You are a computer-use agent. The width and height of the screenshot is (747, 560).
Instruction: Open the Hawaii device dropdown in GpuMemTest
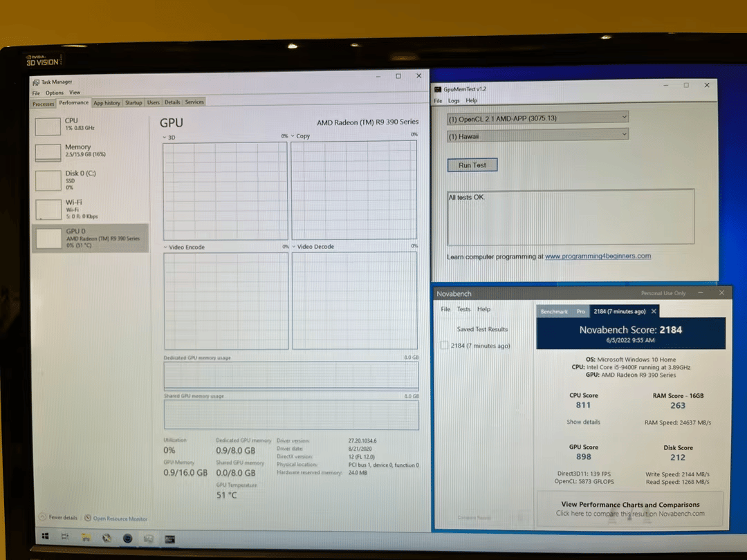click(537, 136)
